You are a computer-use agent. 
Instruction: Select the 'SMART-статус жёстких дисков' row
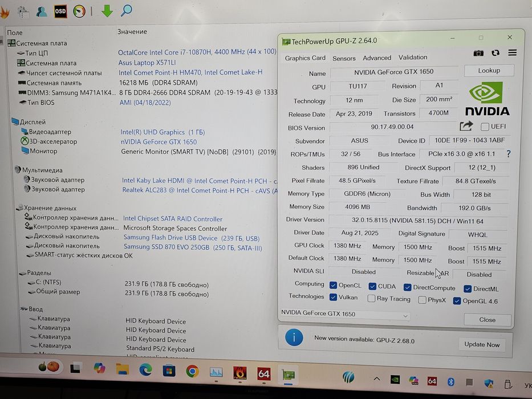[79, 255]
